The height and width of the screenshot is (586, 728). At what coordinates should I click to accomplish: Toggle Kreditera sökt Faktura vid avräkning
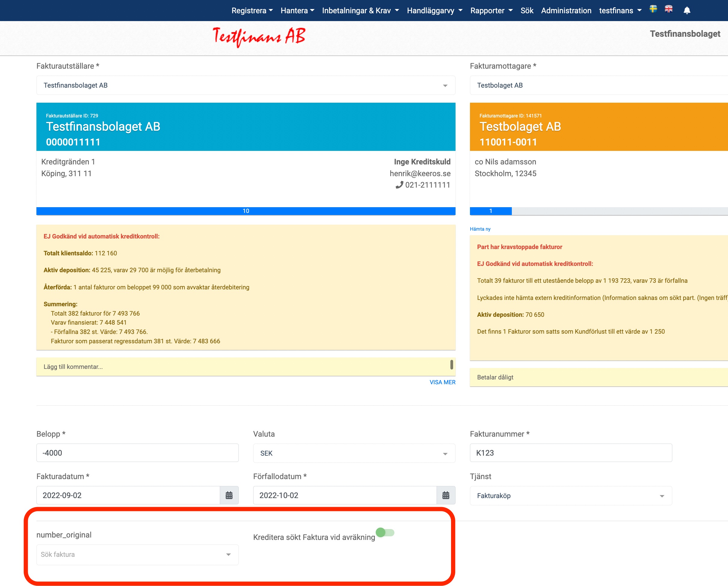click(x=385, y=533)
